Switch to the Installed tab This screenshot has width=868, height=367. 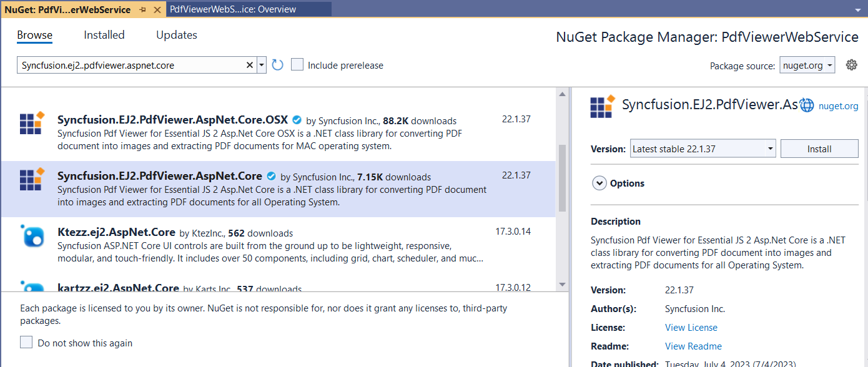click(104, 35)
